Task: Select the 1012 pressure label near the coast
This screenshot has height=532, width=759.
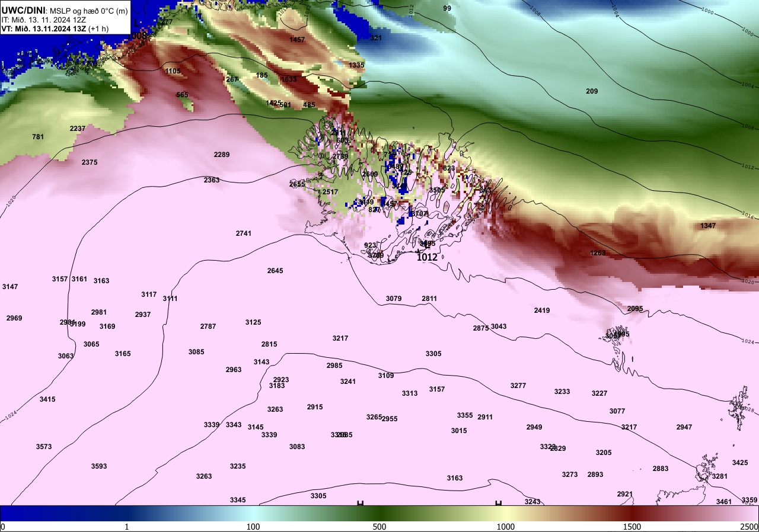Action: pyautogui.click(x=427, y=257)
